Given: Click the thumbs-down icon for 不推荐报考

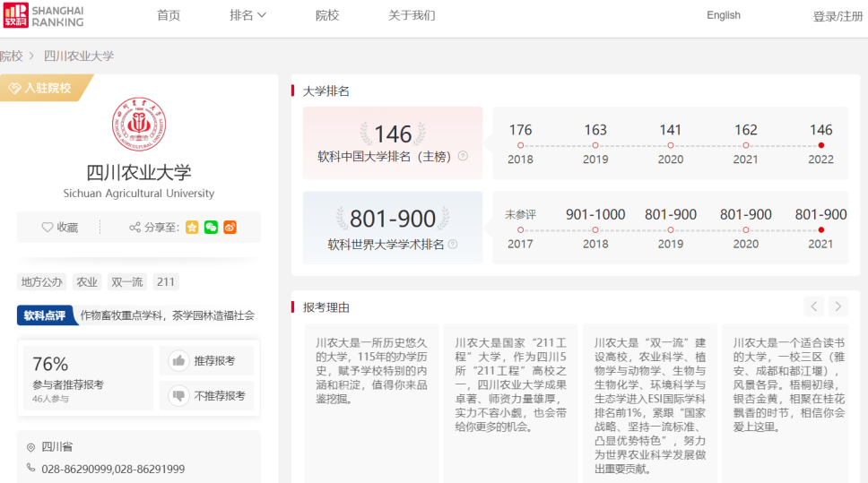Looking at the screenshot, I should point(178,395).
